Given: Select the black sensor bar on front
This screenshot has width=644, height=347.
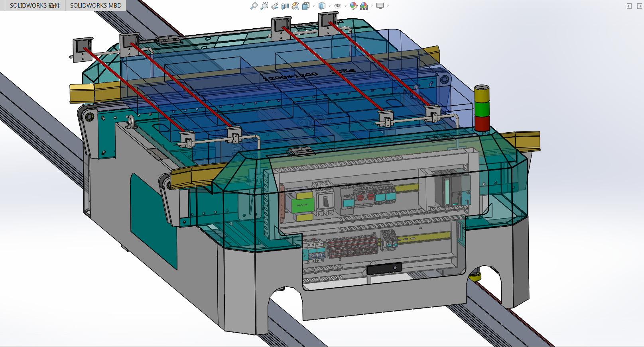Looking at the screenshot, I should tap(384, 269).
